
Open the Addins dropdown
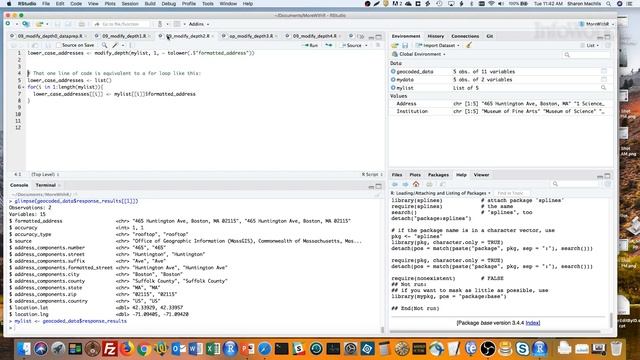pos(198,24)
